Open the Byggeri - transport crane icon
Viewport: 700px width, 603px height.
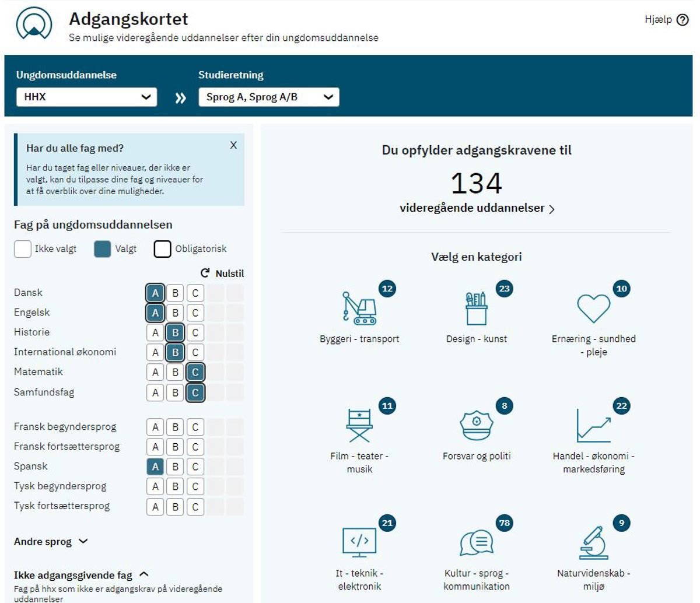point(359,308)
